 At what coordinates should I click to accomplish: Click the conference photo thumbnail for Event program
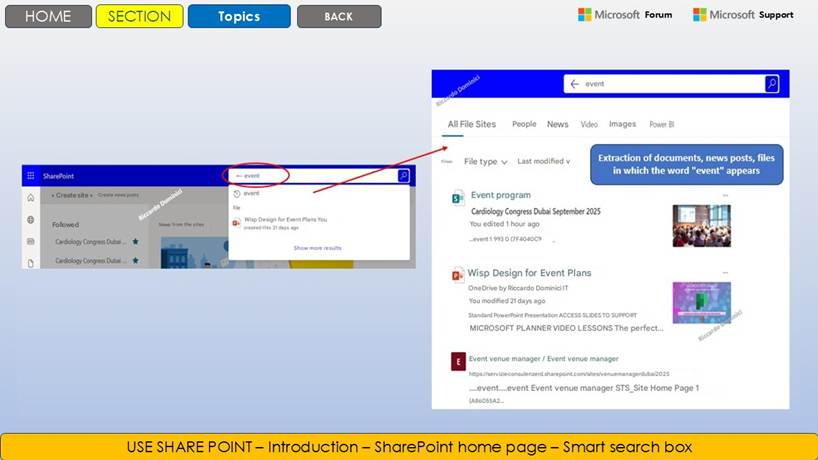pos(701,226)
